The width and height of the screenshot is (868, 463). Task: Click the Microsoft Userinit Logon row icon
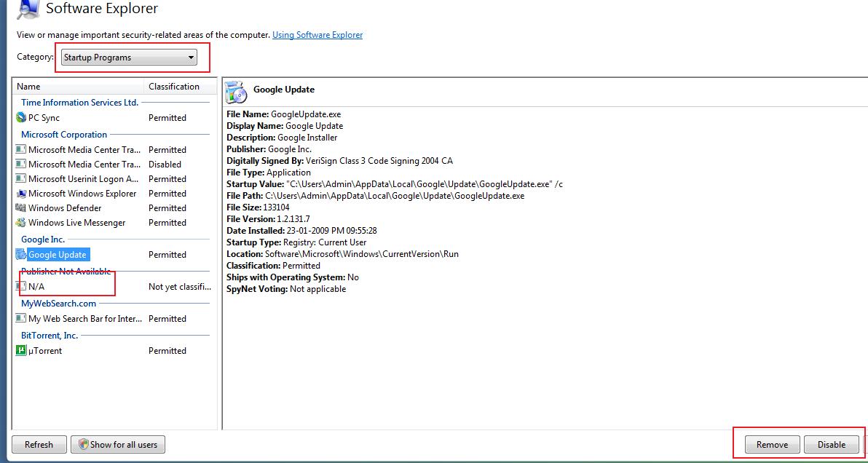[21, 178]
